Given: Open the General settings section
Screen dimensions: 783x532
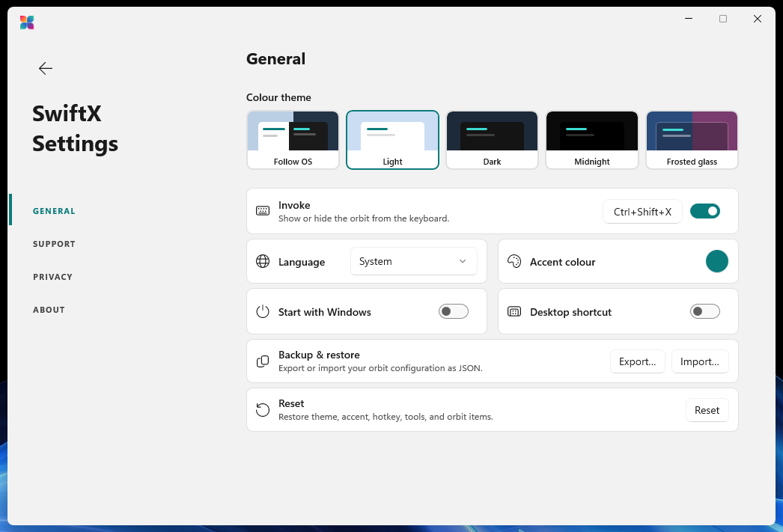Looking at the screenshot, I should (x=54, y=211).
